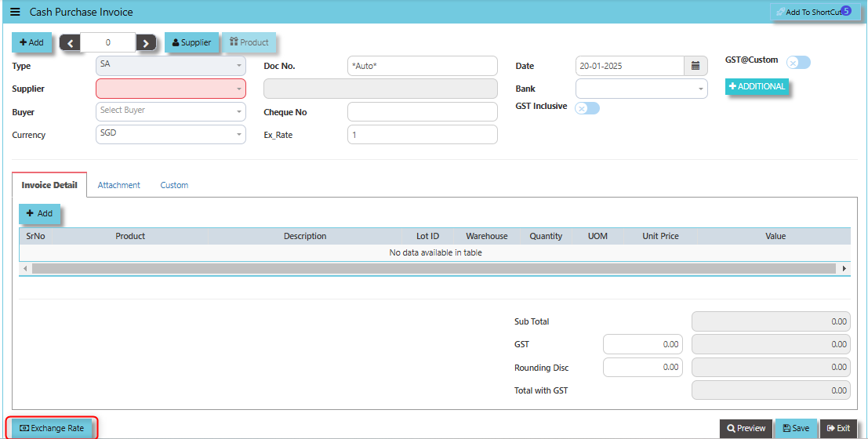This screenshot has width=868, height=439.
Task: Click the UOM column header
Action: pyautogui.click(x=597, y=236)
